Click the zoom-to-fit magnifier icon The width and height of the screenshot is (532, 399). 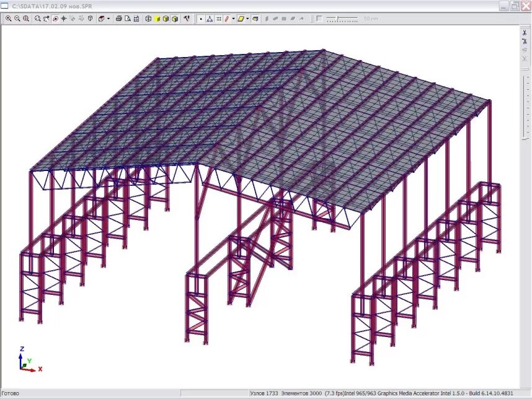point(26,19)
